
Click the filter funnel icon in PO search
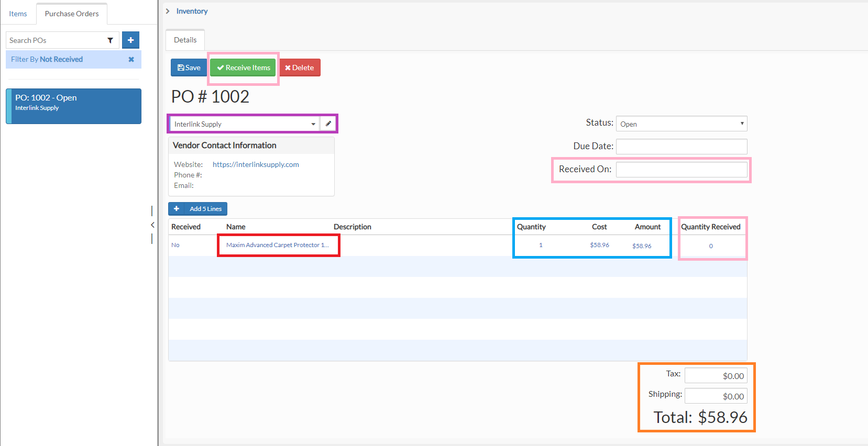[110, 40]
